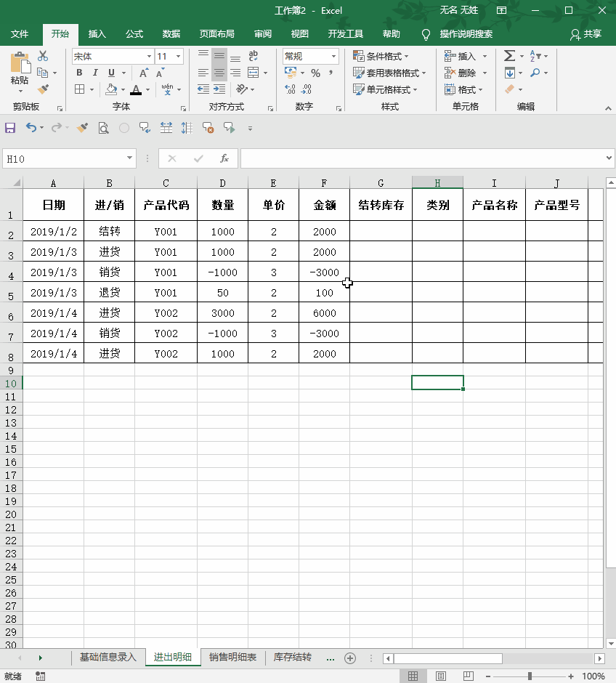Viewport: 616px width, 683px height.
Task: Click the Cut scissors icon
Action: pyautogui.click(x=43, y=56)
